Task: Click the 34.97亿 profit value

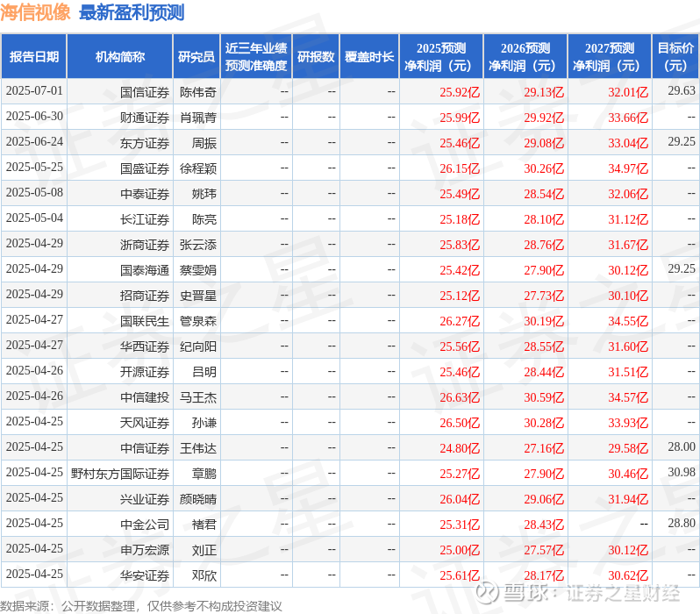Action: (628, 168)
